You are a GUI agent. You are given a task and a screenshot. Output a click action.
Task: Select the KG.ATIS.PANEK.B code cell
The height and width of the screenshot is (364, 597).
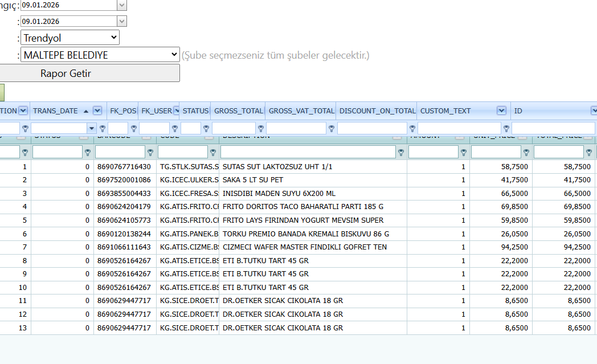pos(188,234)
